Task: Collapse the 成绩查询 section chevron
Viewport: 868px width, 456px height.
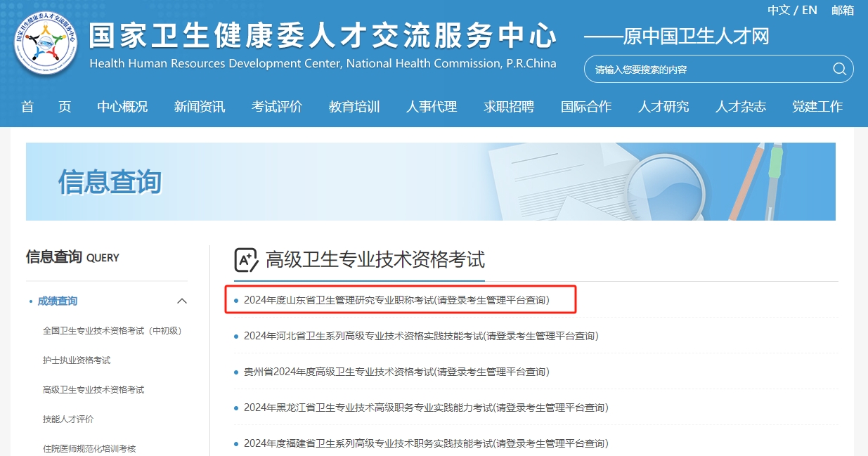Action: point(182,301)
